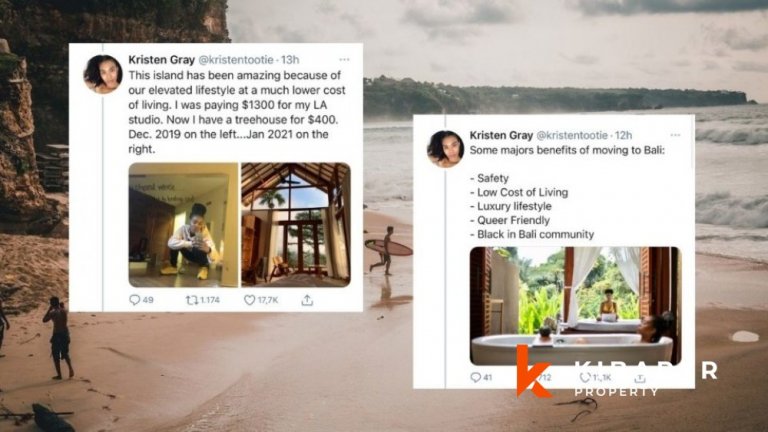Retweet the treehouse tweet with 1.174 retweets

pyautogui.click(x=192, y=300)
